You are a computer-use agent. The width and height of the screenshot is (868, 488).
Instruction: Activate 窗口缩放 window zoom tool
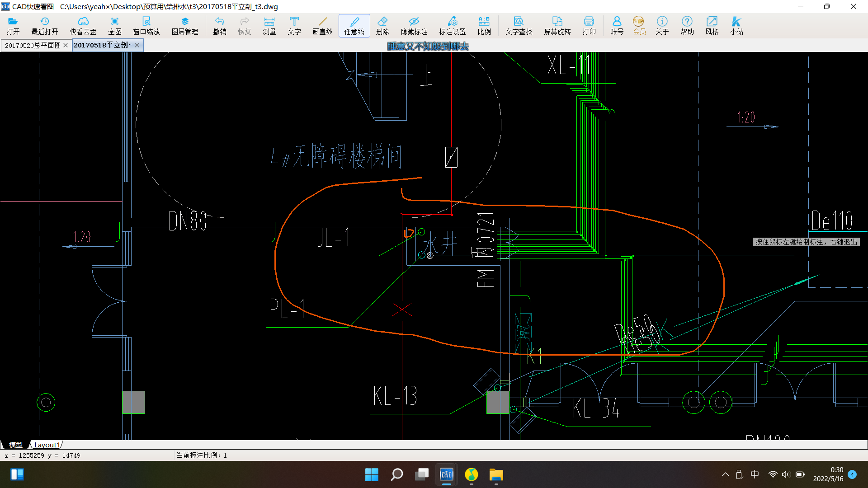146,26
